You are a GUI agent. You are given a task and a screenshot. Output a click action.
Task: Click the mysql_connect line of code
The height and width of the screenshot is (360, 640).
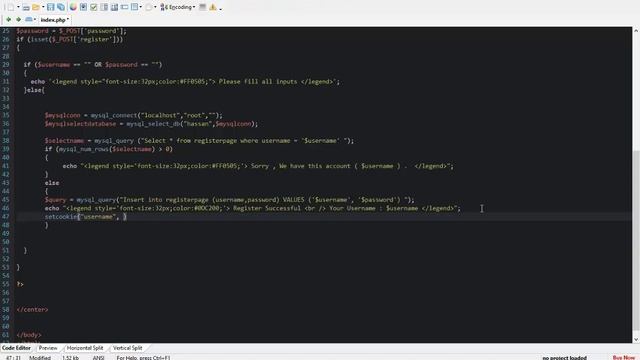(x=133, y=116)
